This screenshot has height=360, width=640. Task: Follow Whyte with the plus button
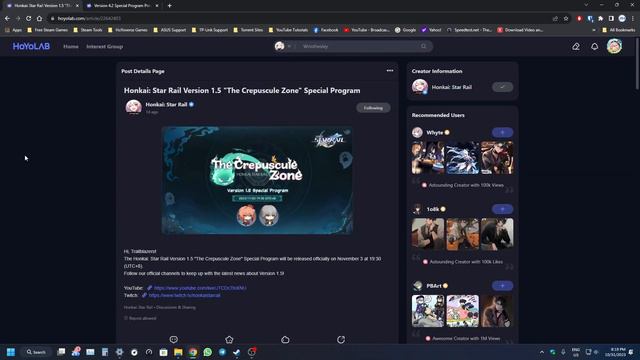502,132
